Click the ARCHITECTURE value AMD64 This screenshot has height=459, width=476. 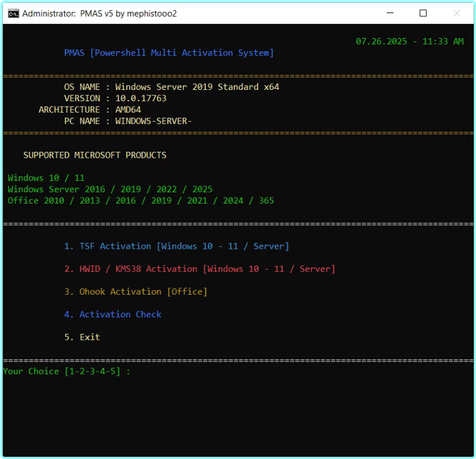pos(128,110)
